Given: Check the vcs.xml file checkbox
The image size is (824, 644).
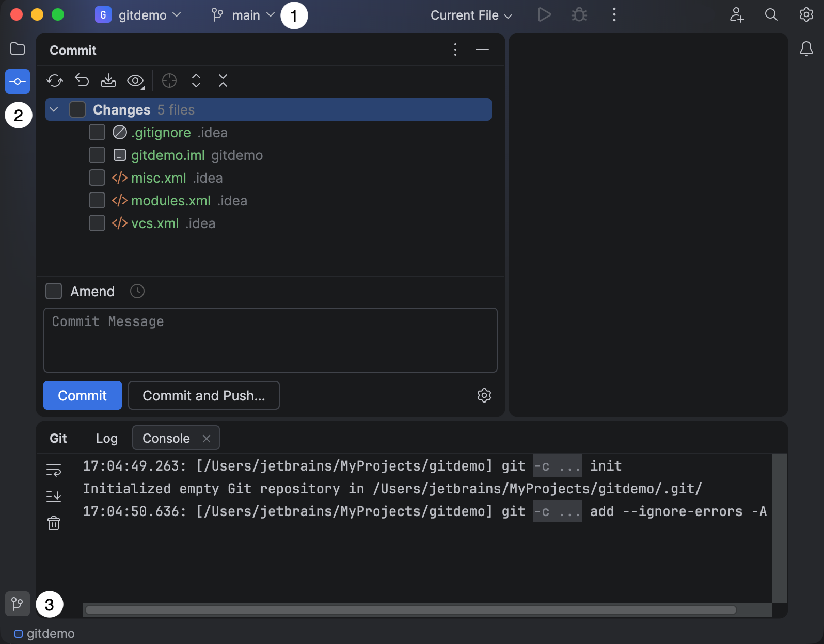Looking at the screenshot, I should [x=97, y=223].
